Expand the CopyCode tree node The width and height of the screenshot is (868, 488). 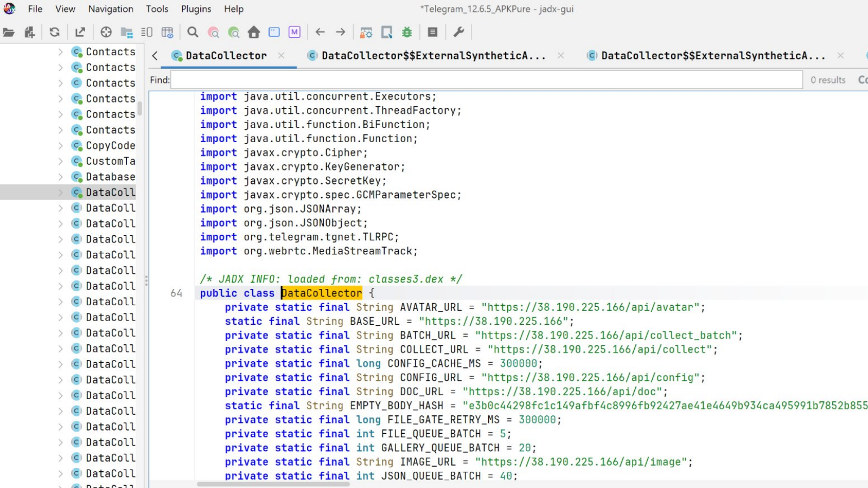click(61, 145)
